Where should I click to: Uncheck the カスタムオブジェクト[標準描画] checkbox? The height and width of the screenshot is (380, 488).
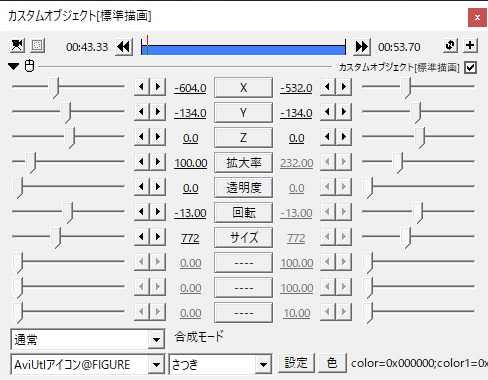tap(470, 67)
